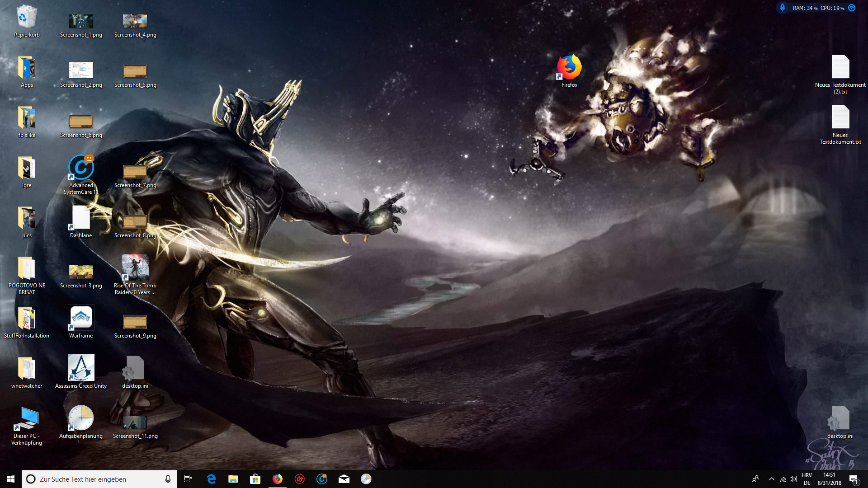Click the CPU: 19 % readout
The height and width of the screenshot is (488, 868).
pos(832,8)
